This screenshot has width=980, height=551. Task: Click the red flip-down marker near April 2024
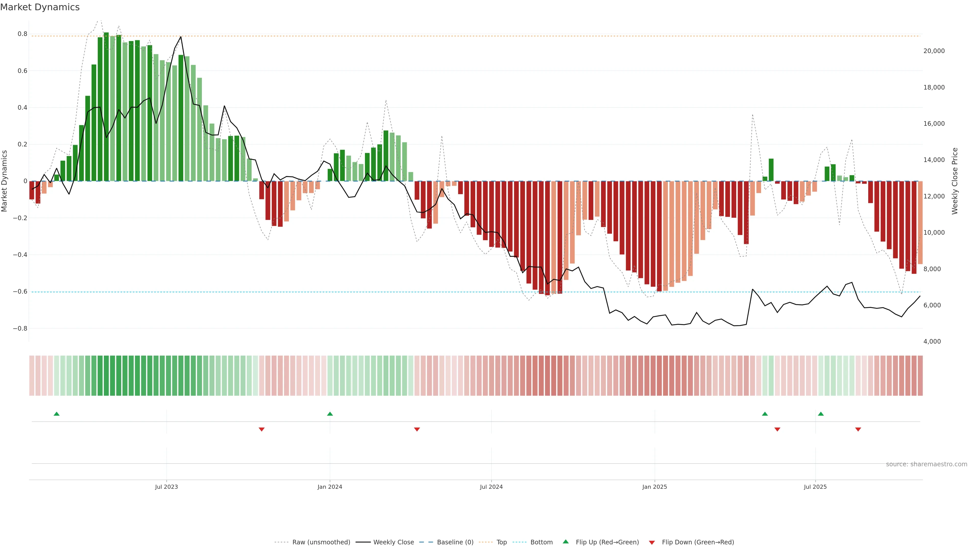coord(417,429)
